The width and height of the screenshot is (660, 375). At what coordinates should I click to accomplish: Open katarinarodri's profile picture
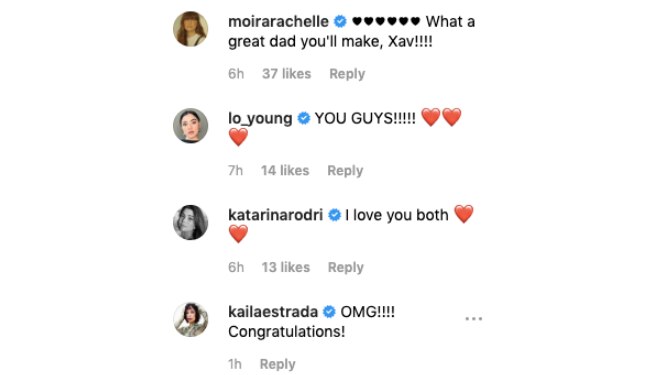pyautogui.click(x=191, y=223)
